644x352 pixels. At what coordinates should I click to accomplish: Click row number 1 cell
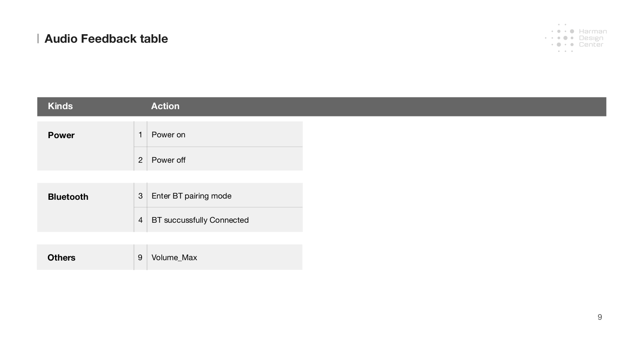pyautogui.click(x=140, y=134)
